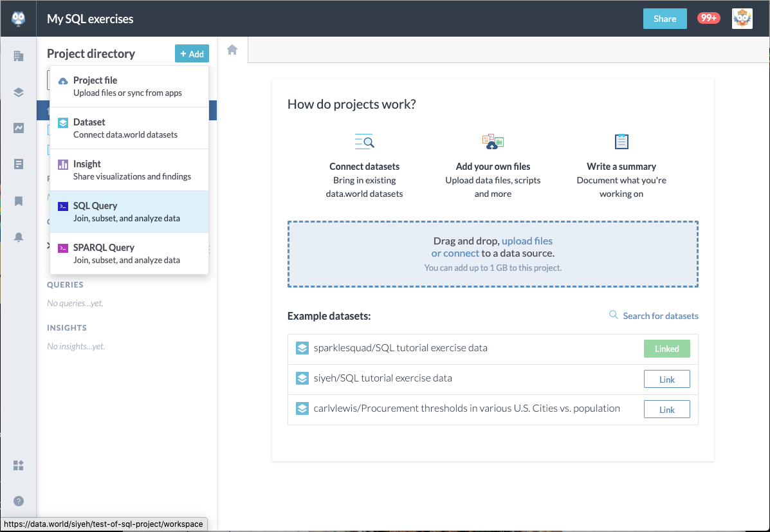This screenshot has height=532, width=770.
Task: Open the help question mark icon
Action: coord(19,501)
